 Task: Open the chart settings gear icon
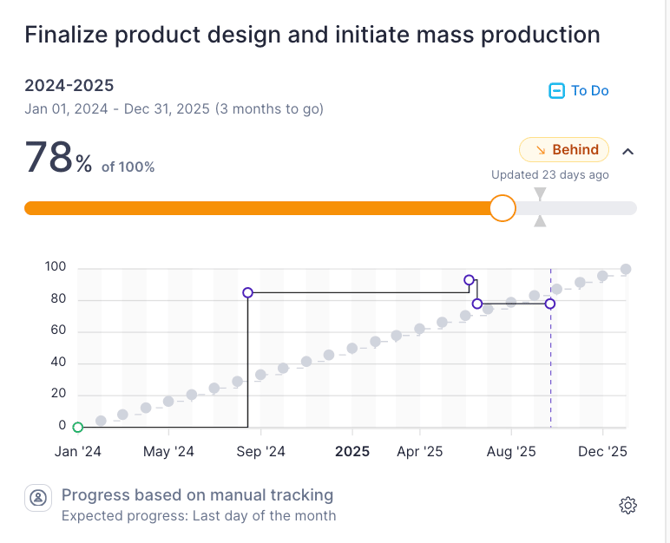click(x=628, y=505)
